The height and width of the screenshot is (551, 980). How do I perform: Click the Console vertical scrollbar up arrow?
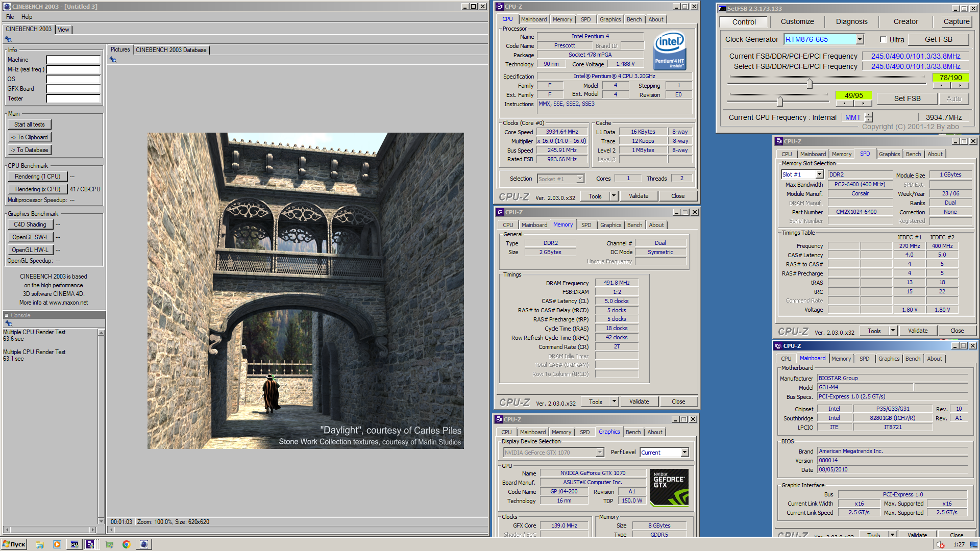coord(101,333)
